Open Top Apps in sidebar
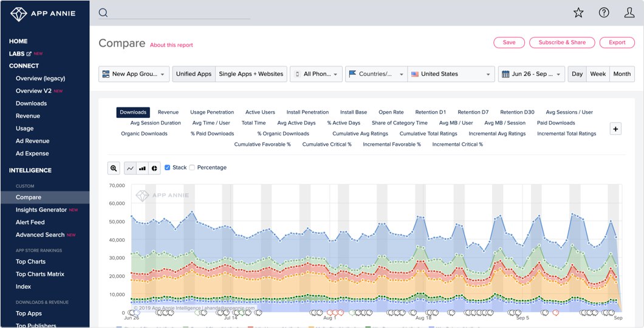This screenshot has height=328, width=644. coord(29,313)
